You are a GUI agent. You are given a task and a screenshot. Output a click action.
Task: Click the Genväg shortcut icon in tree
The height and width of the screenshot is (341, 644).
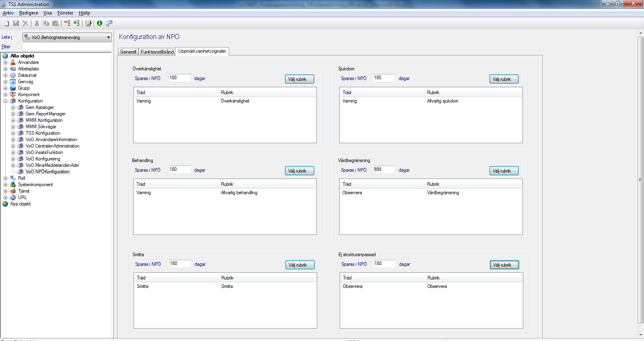click(13, 82)
